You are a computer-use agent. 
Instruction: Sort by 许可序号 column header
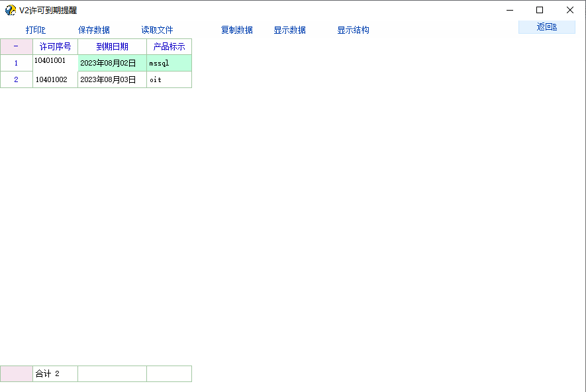pyautogui.click(x=56, y=46)
